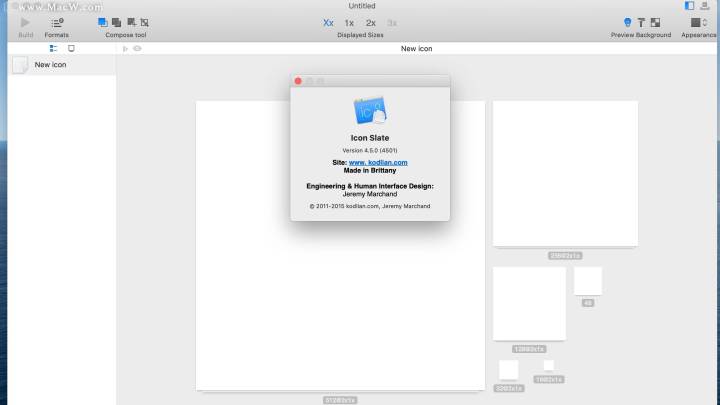720x405 pixels.
Task: Click the export icon in title bar
Action: tap(704, 6)
